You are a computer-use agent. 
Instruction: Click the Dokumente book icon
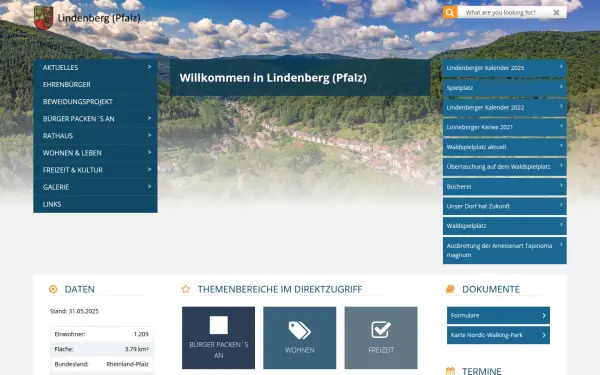click(450, 289)
